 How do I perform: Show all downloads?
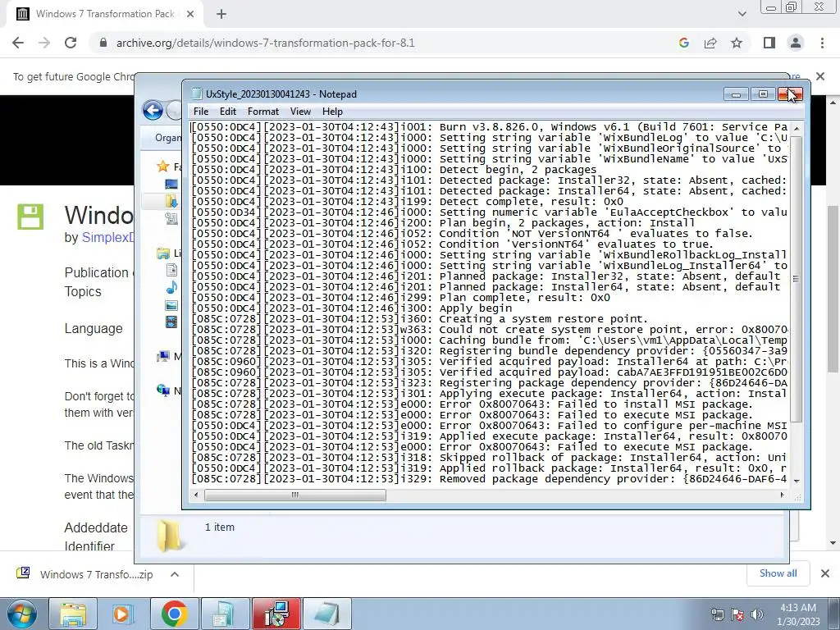(778, 573)
